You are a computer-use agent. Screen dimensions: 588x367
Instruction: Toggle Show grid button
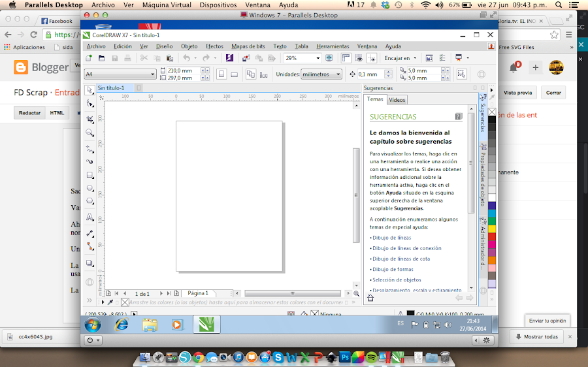point(359,58)
